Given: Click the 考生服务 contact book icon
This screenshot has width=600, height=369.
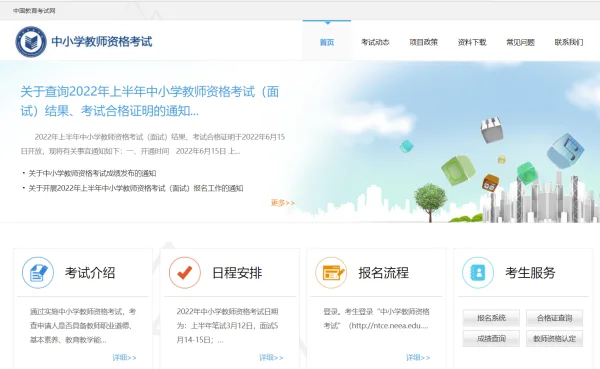Looking at the screenshot, I should pos(478,273).
